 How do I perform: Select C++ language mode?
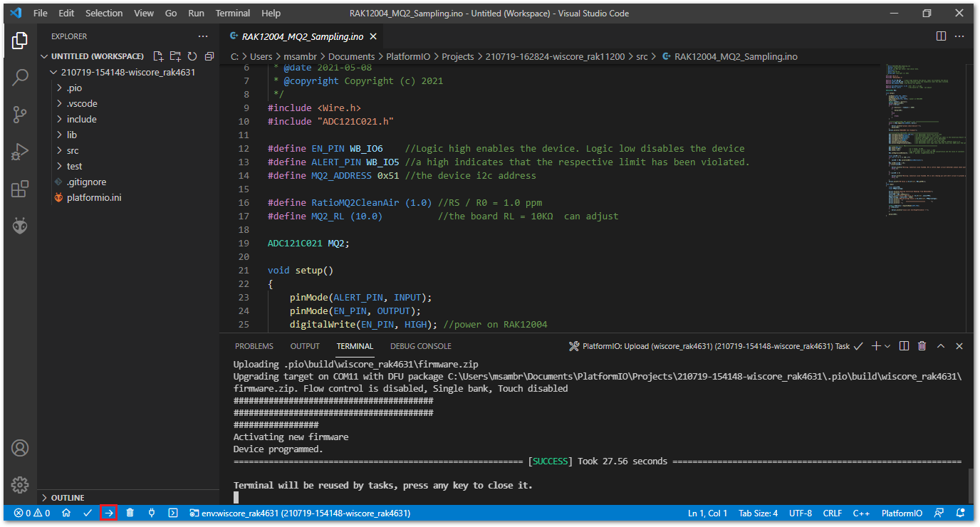click(862, 513)
